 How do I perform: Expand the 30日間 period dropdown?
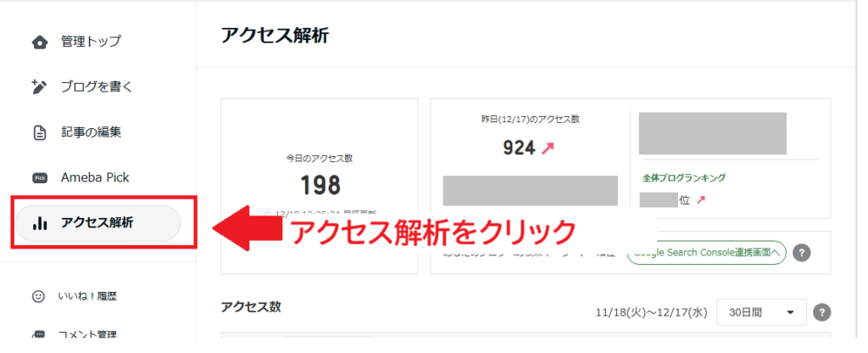point(759,312)
